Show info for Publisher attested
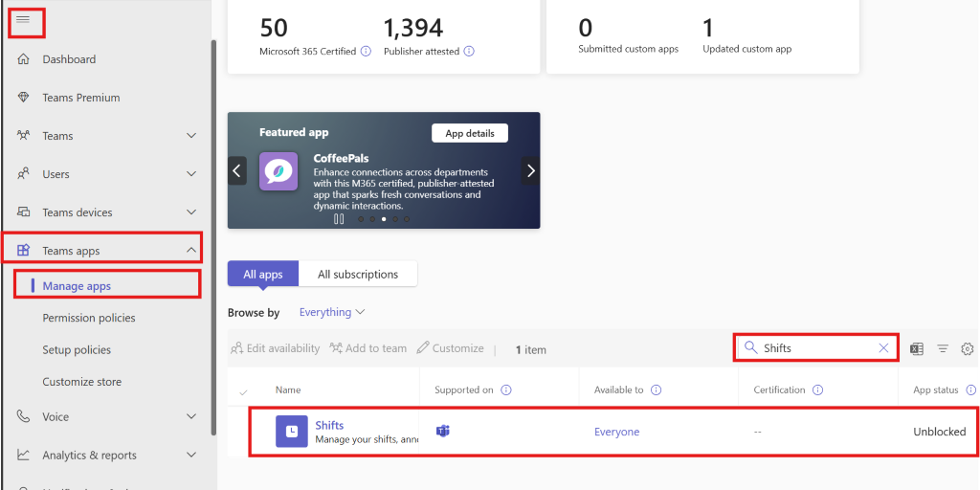980x490 pixels. [469, 52]
